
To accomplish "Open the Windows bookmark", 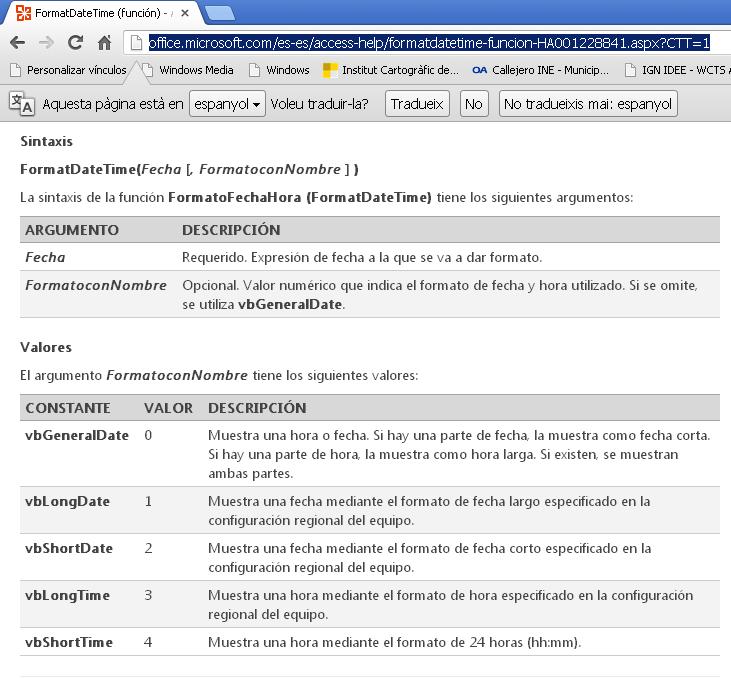I will pyautogui.click(x=279, y=70).
